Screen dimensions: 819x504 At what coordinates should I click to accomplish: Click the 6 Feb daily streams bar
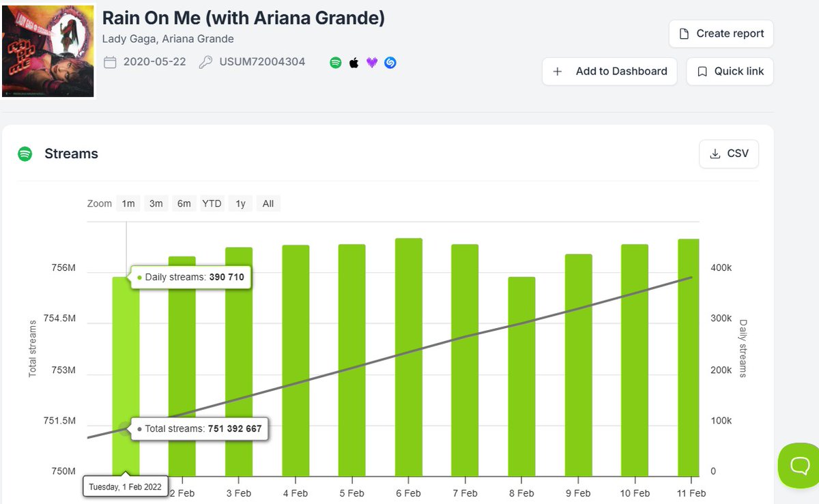(409, 357)
